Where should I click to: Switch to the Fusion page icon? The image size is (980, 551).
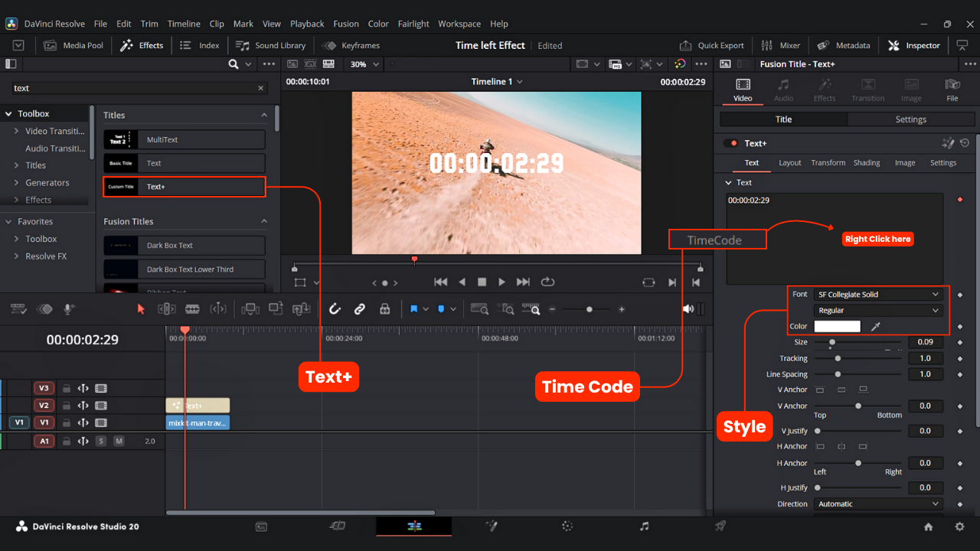pos(491,527)
